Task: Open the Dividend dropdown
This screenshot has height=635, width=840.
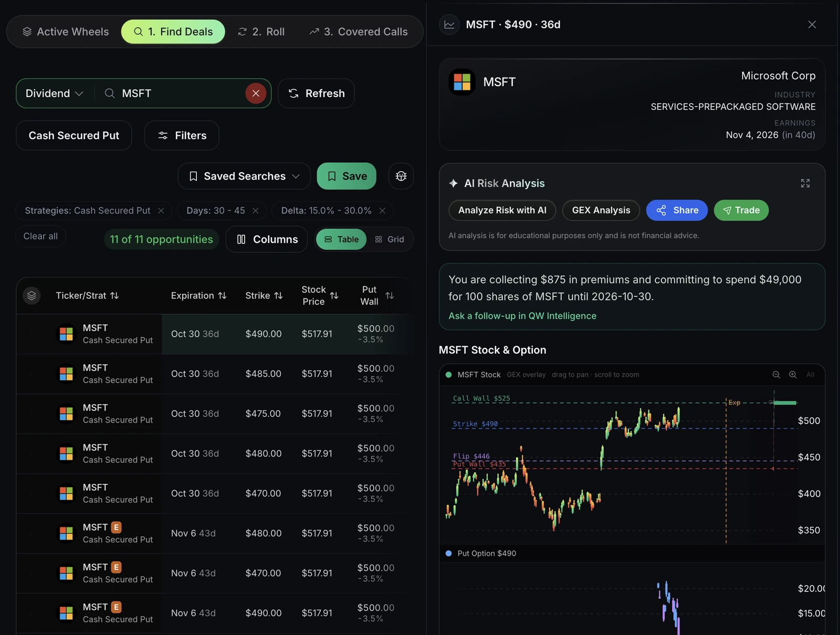Action: pos(54,93)
